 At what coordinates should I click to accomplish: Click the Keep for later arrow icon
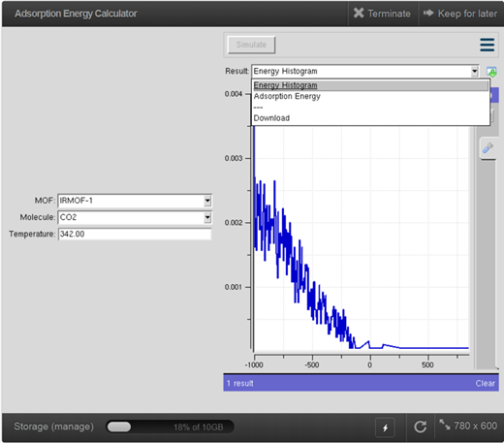click(428, 13)
